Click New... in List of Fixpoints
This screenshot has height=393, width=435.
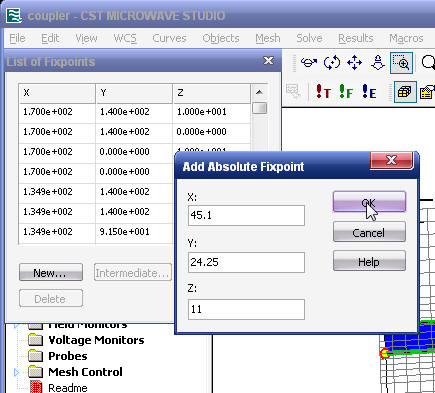tap(51, 273)
